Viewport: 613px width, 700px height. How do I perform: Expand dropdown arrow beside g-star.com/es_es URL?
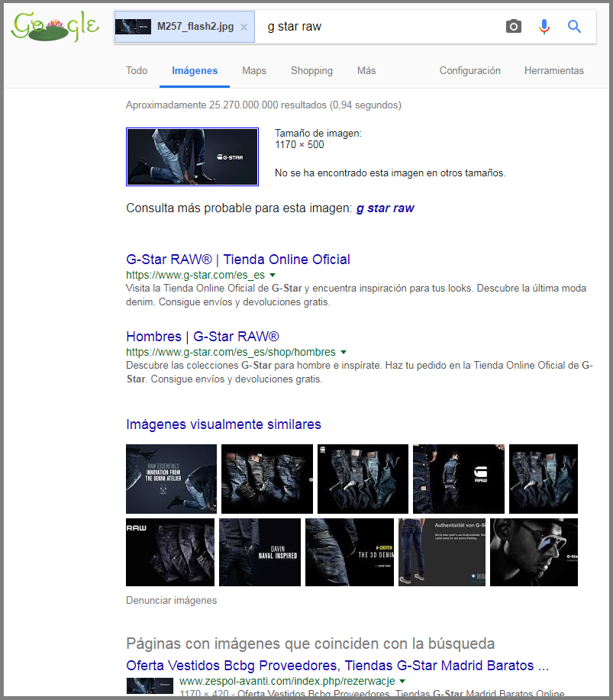[273, 275]
